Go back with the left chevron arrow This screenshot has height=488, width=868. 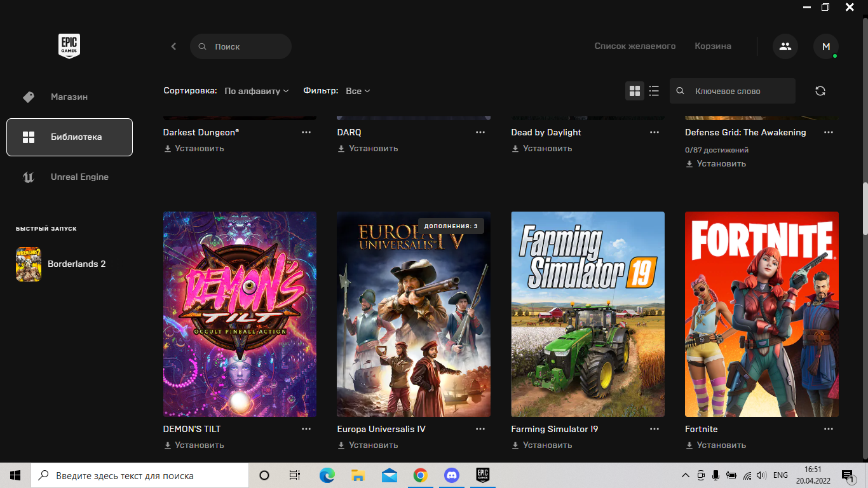[x=173, y=46]
